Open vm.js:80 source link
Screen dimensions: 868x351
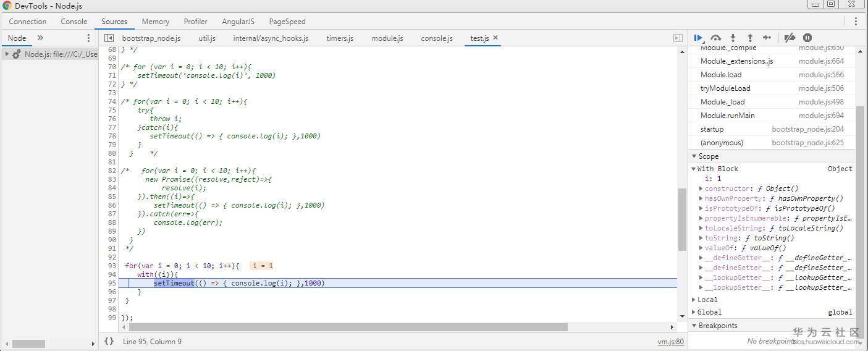(x=670, y=342)
